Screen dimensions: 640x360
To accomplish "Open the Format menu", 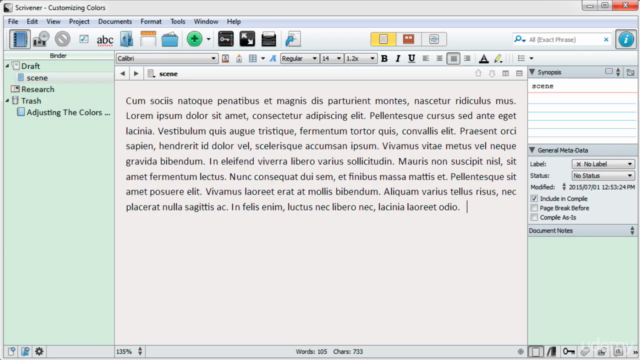I will [x=151, y=21].
